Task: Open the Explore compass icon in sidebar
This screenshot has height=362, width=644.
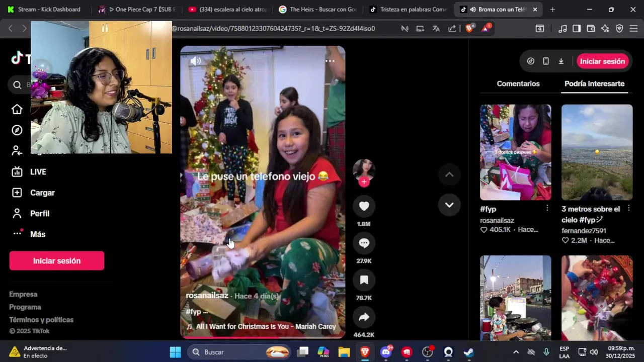Action: click(17, 130)
